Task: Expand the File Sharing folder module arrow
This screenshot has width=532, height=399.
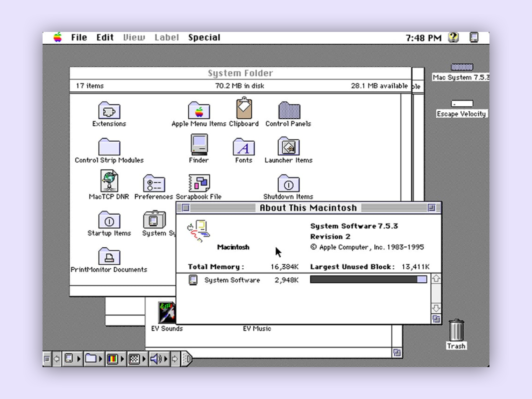Action: (100, 359)
